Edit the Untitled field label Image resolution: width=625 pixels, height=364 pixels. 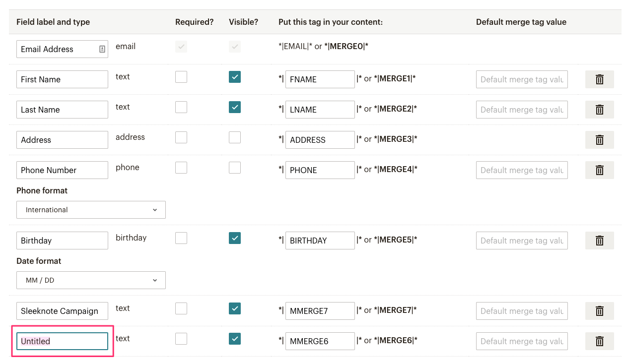[62, 341]
